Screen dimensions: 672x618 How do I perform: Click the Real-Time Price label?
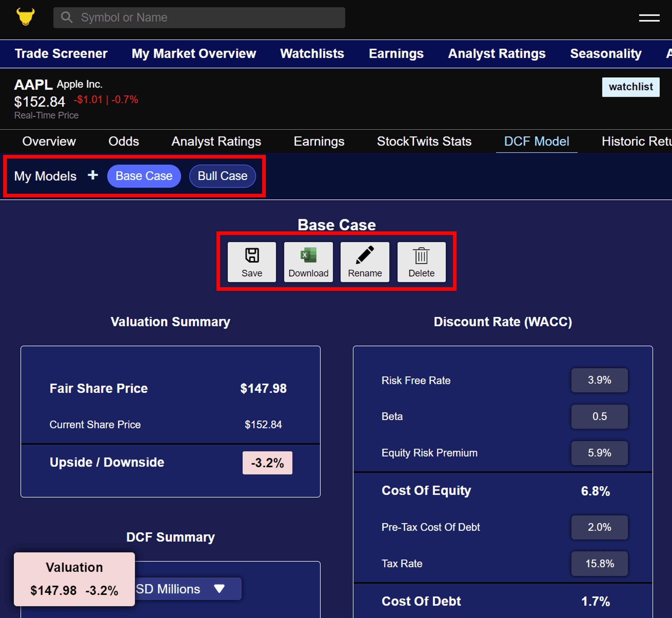[x=46, y=115]
